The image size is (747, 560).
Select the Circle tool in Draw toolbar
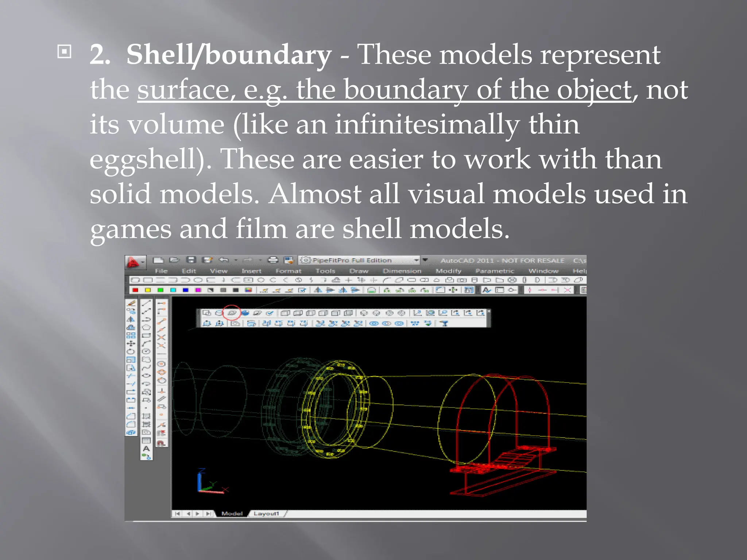pos(146,351)
